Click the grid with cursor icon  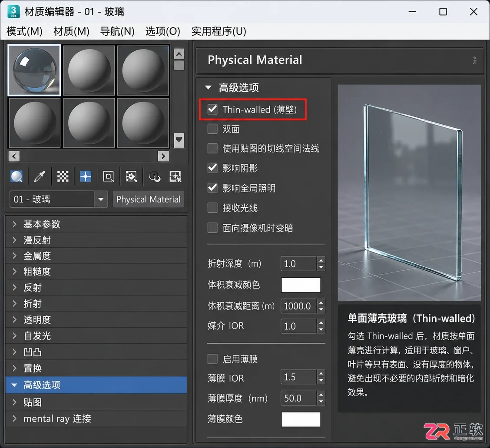click(x=175, y=176)
